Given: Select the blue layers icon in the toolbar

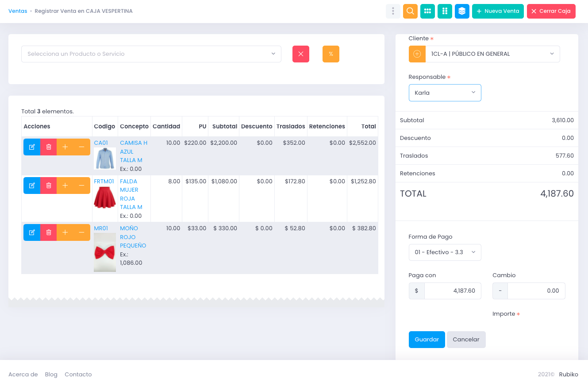Looking at the screenshot, I should (461, 11).
